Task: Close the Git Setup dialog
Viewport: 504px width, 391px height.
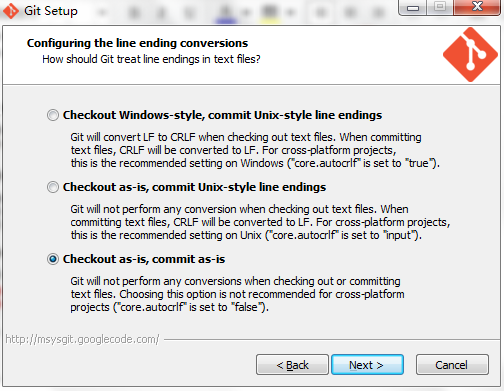Action: pyautogui.click(x=477, y=7)
